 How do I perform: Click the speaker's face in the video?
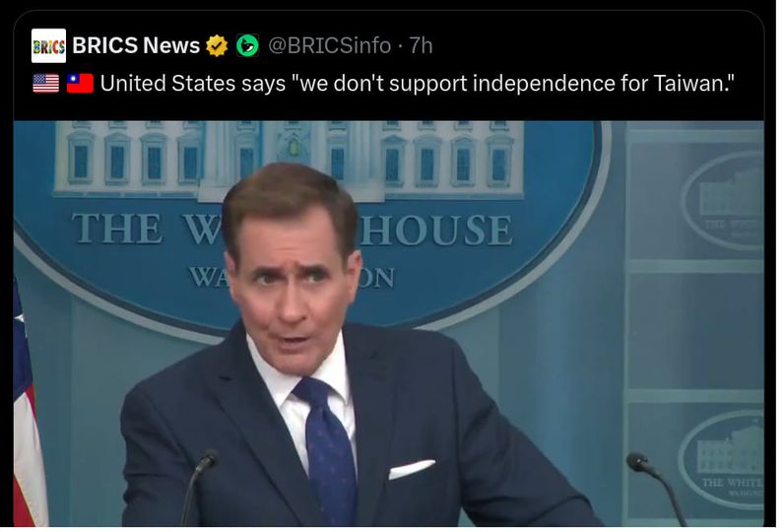[293, 280]
